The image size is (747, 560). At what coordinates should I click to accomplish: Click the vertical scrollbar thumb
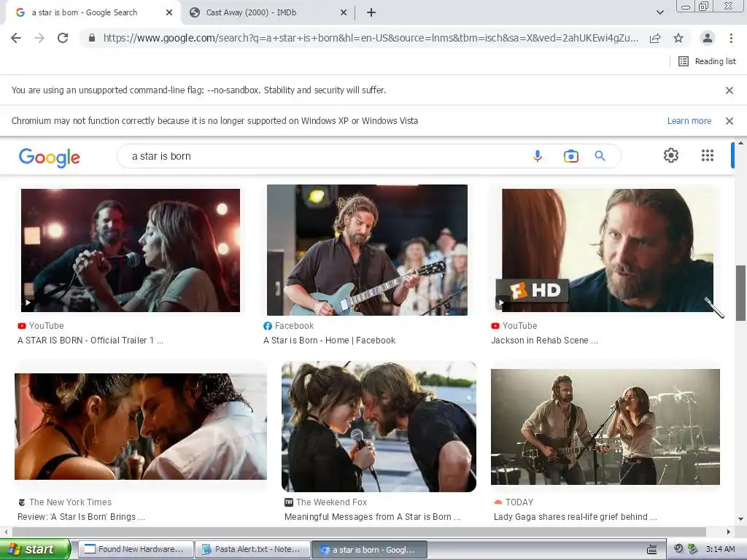click(x=740, y=293)
